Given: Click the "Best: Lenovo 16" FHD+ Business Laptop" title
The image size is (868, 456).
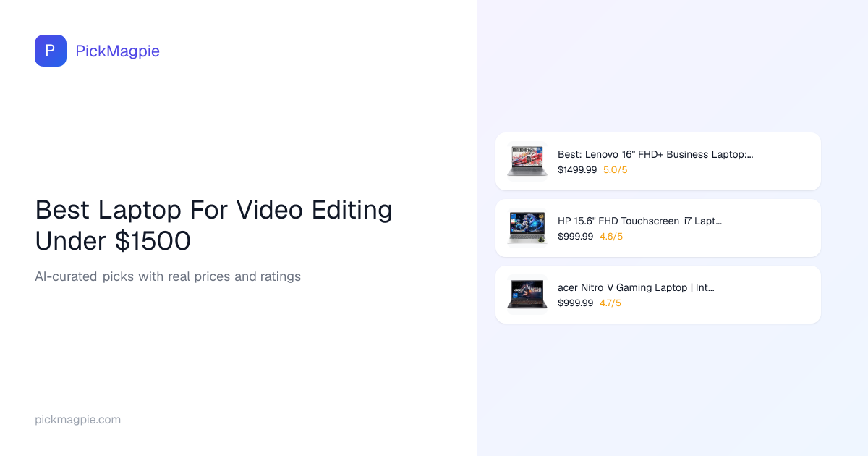Looking at the screenshot, I should pos(655,154).
